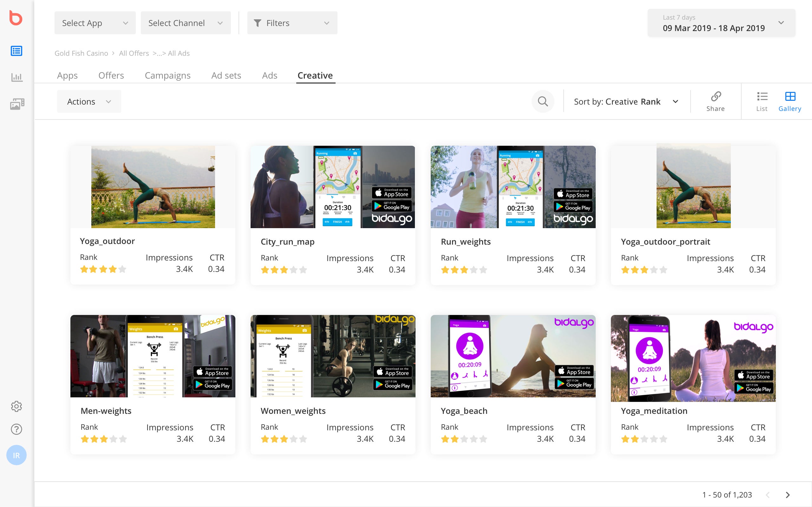Open the bar chart analytics sidebar icon

pyautogui.click(x=16, y=77)
